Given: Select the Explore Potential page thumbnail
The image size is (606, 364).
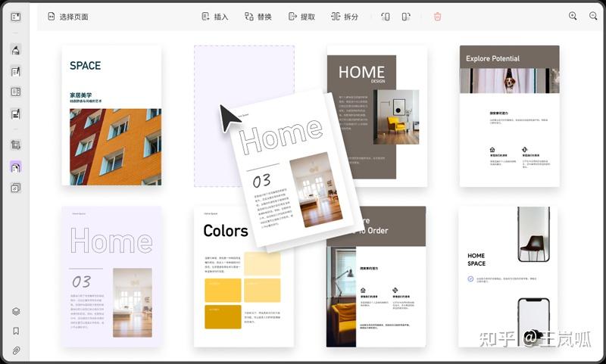Looking at the screenshot, I should 509,116.
